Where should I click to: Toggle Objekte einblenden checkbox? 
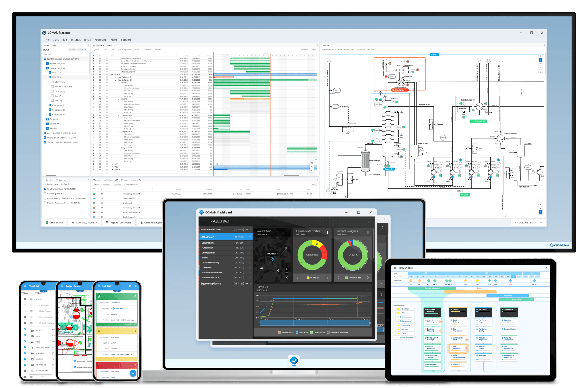point(75,367)
